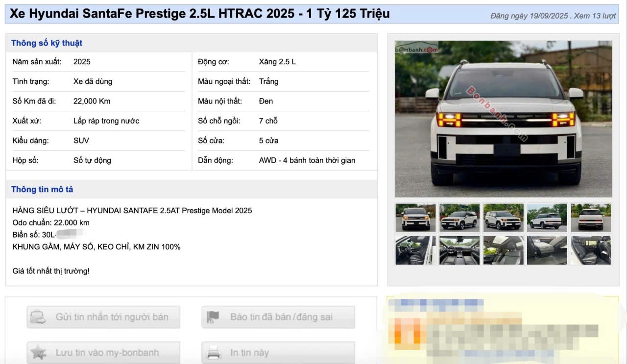The image size is (627, 364).
Task: Select fourth bottom-row thumbnail of rear seats
Action: tap(547, 250)
